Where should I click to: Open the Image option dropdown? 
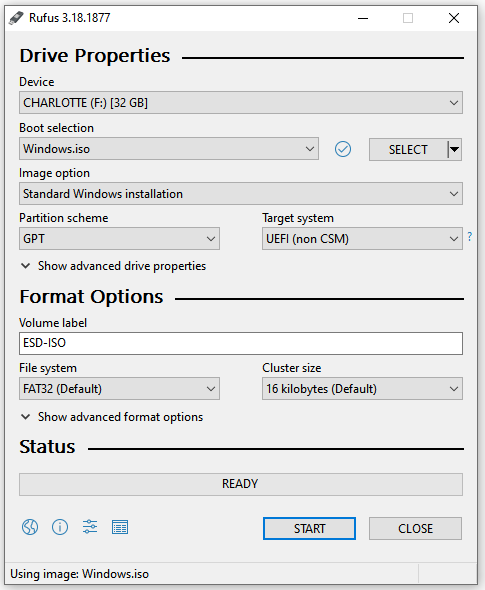pos(241,194)
